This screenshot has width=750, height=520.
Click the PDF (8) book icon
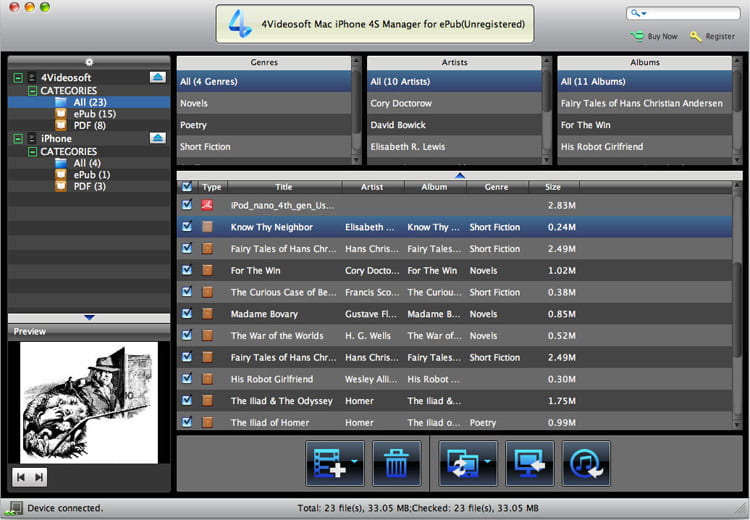coord(61,125)
